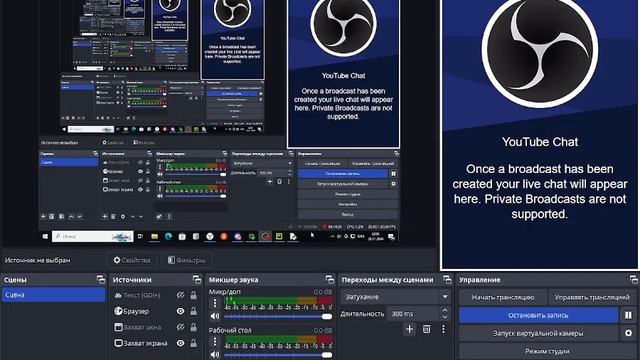The image size is (640, 360).
Task: Click the Переходы между сценами title
Action: (x=387, y=280)
